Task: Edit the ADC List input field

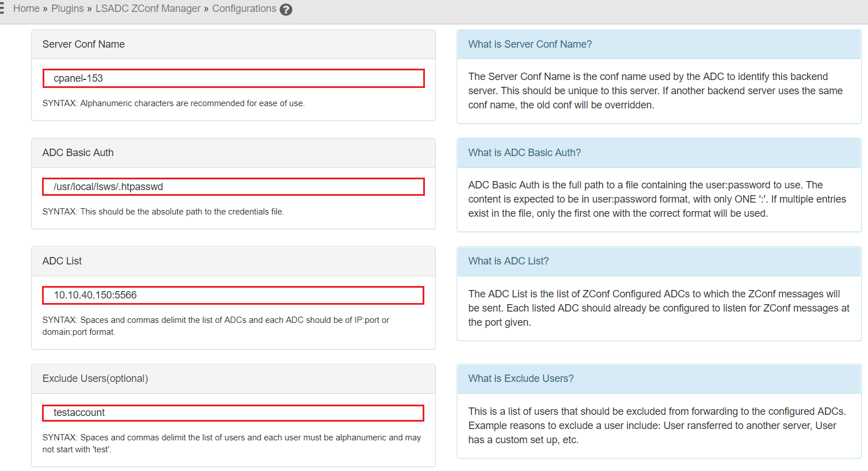Action: (x=233, y=295)
